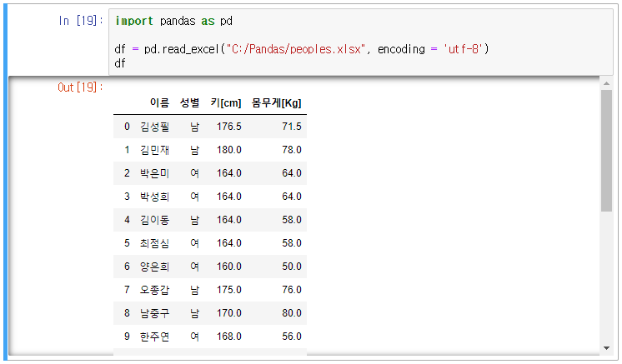Image resolution: width=622 pixels, height=364 pixels.
Task: Click the weight value 80.0
Action: [x=292, y=313]
